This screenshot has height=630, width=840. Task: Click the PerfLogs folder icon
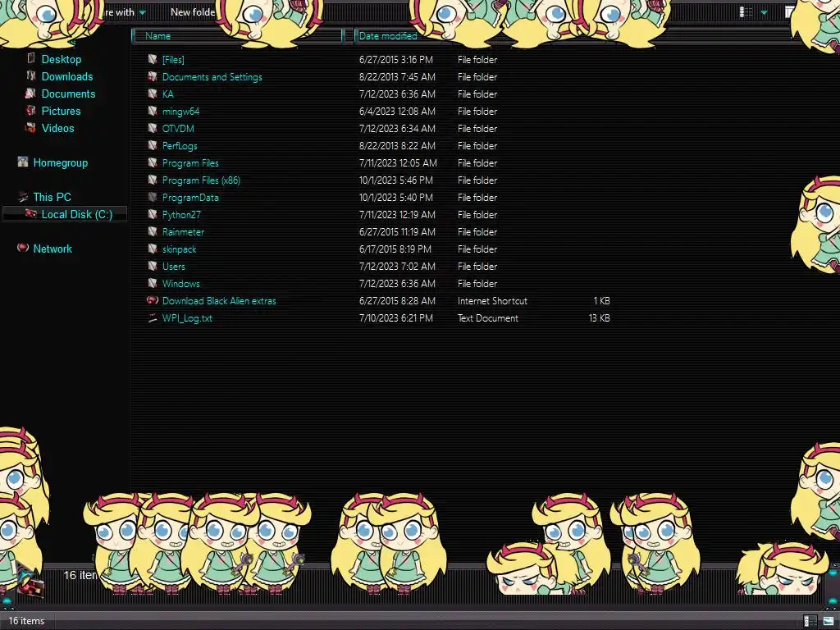[x=153, y=145]
